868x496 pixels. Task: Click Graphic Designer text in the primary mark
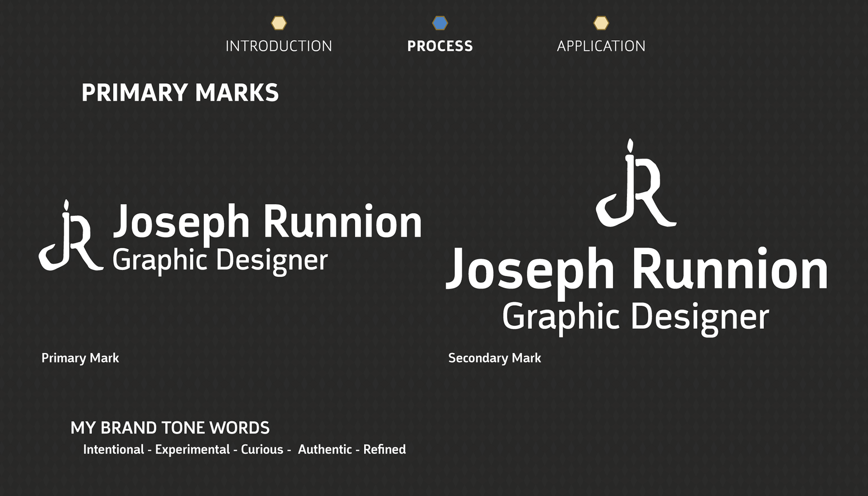220,261
